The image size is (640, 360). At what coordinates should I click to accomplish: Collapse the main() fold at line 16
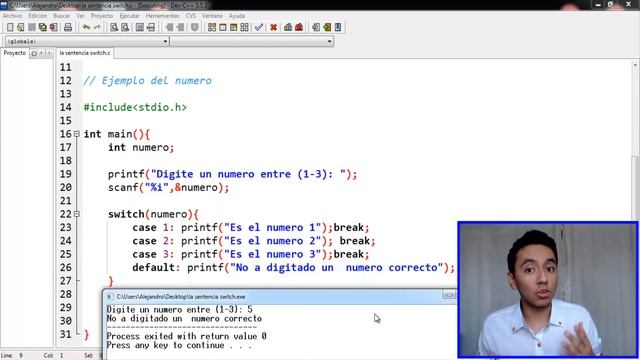(77, 134)
